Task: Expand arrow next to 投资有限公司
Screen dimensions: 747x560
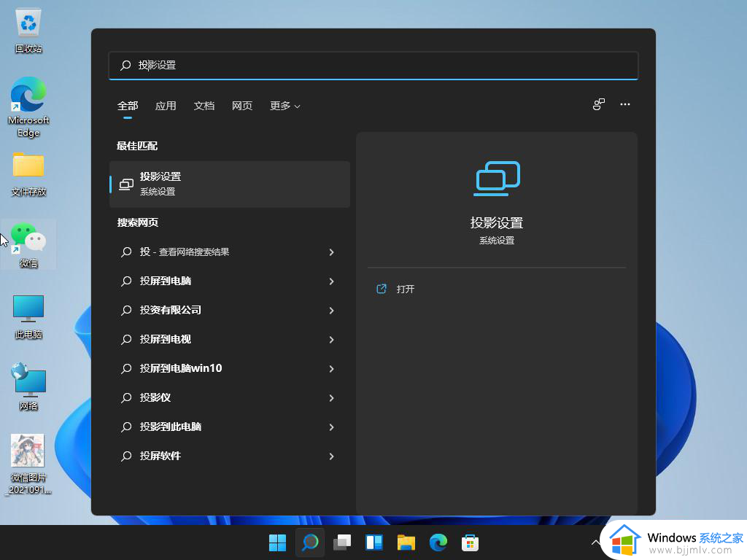Action: pyautogui.click(x=332, y=311)
